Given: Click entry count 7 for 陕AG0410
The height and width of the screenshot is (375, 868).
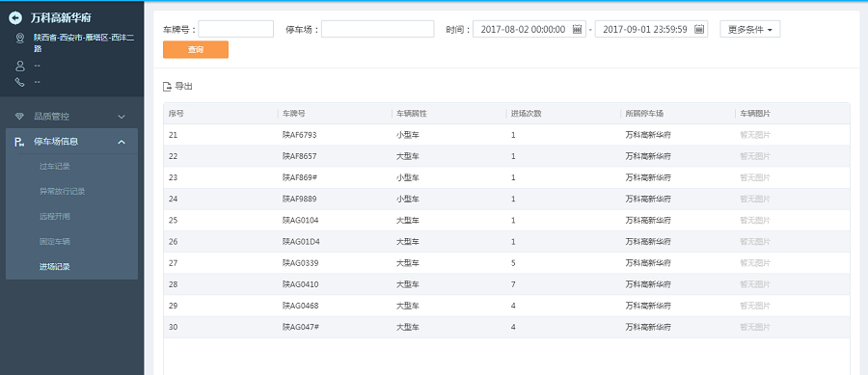Looking at the screenshot, I should coord(513,284).
